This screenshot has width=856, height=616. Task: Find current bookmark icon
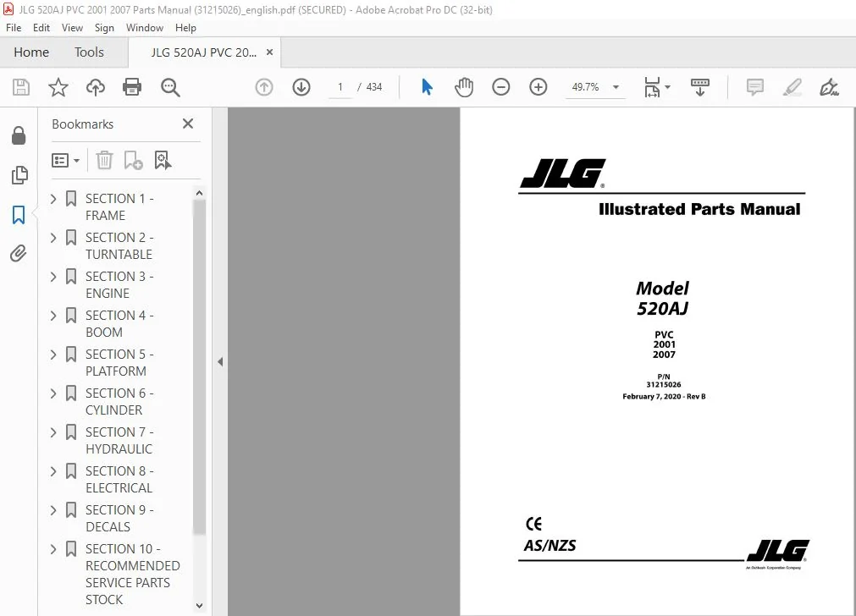(163, 161)
